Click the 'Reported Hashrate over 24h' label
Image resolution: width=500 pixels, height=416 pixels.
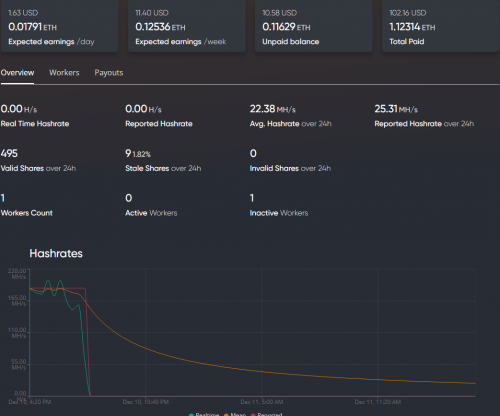point(424,124)
